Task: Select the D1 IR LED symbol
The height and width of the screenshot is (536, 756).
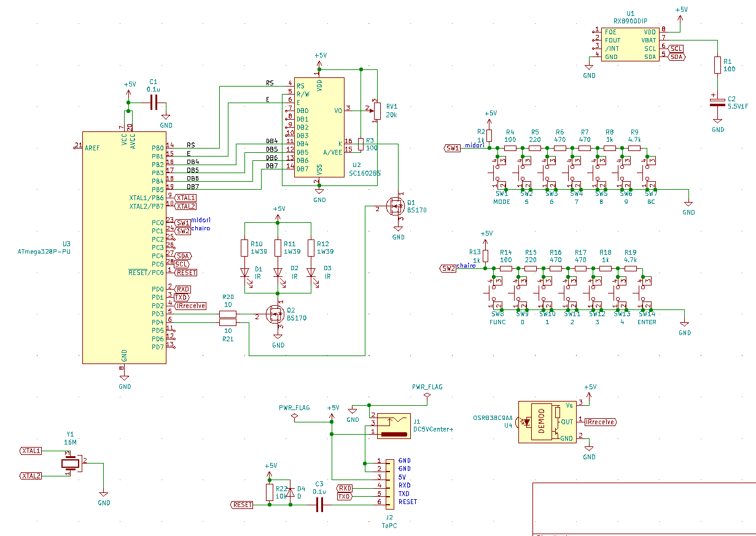Action: [244, 273]
